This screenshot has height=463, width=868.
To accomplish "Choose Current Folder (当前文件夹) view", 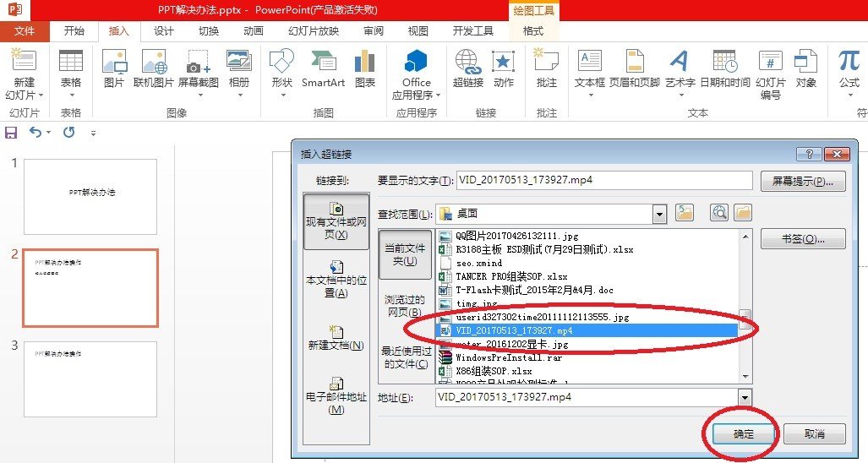I will pos(405,254).
